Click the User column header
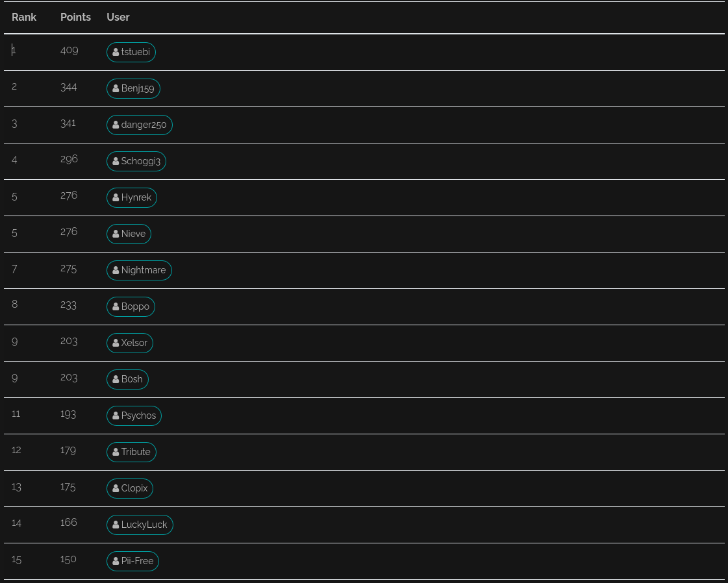 pos(118,17)
